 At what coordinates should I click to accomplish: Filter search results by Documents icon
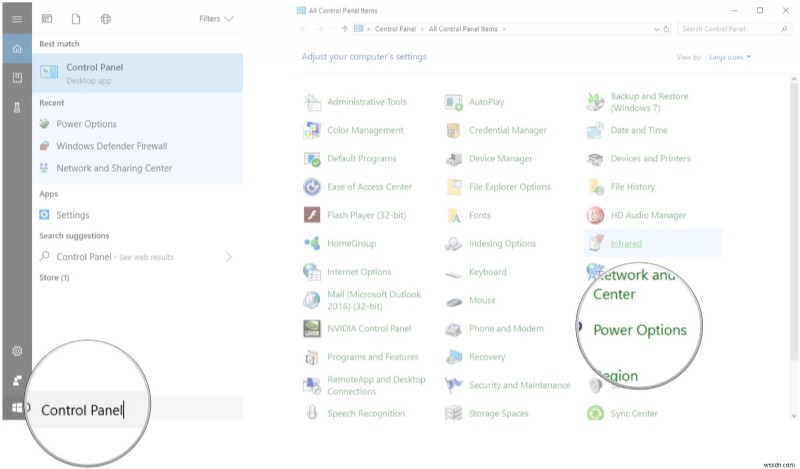[76, 19]
